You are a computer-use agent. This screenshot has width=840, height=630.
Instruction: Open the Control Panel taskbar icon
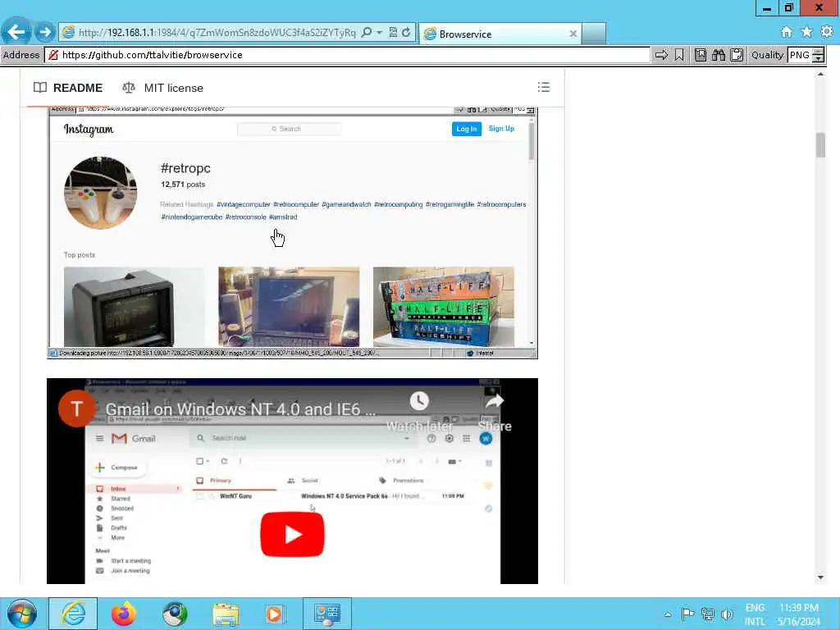click(x=326, y=614)
